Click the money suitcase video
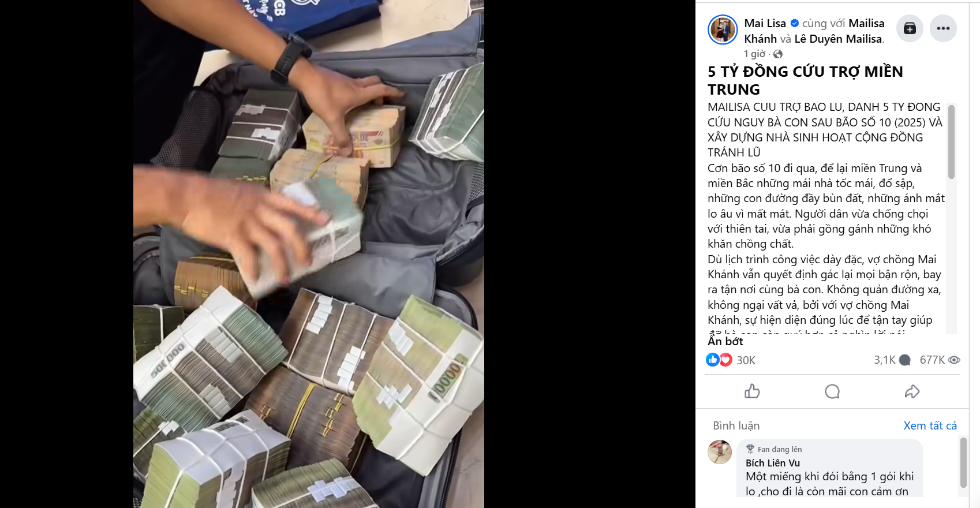The width and height of the screenshot is (980, 508). (x=309, y=254)
